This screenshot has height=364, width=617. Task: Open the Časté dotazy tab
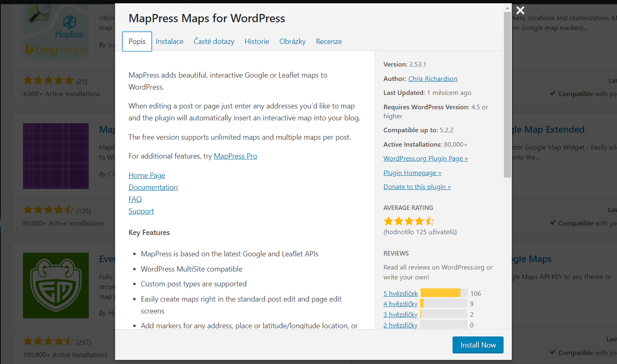(x=214, y=41)
